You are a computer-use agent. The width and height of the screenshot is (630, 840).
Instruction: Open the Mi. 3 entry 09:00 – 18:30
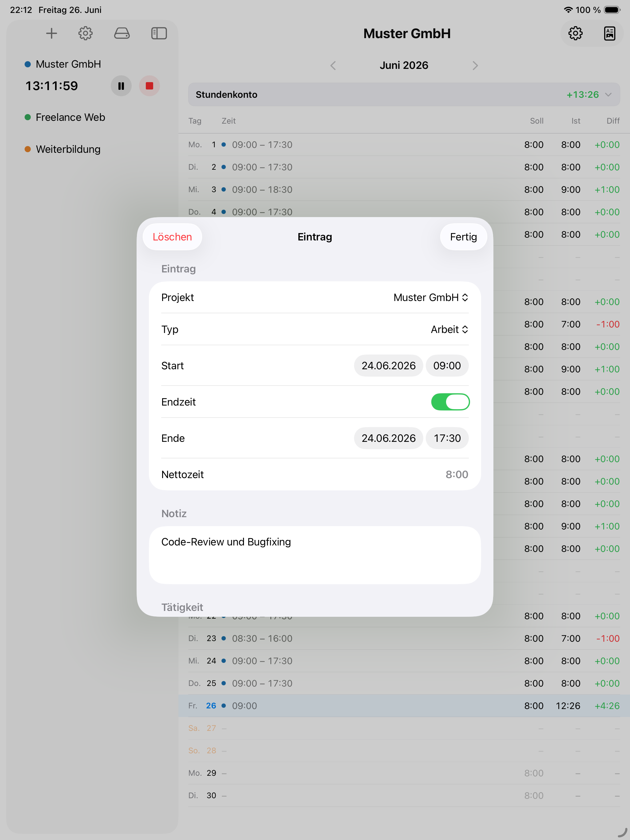point(404,189)
